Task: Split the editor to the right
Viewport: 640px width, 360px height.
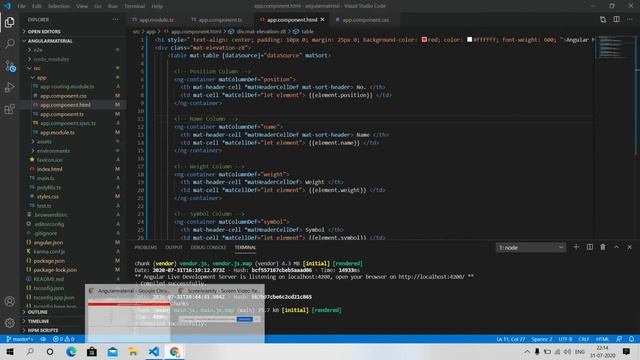Action: point(616,20)
